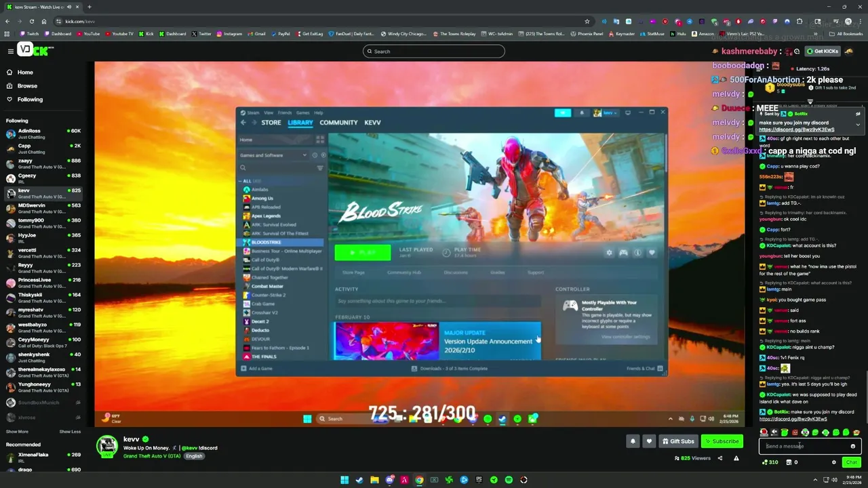Viewport: 868px width, 488px height.
Task: Select Among Us in Steam library list
Action: point(262,199)
